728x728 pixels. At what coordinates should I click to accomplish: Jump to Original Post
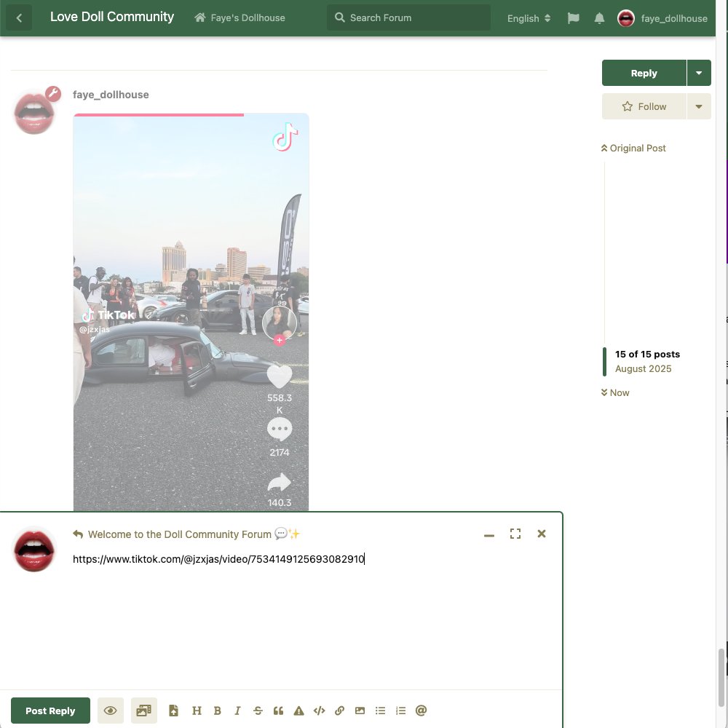pos(633,148)
